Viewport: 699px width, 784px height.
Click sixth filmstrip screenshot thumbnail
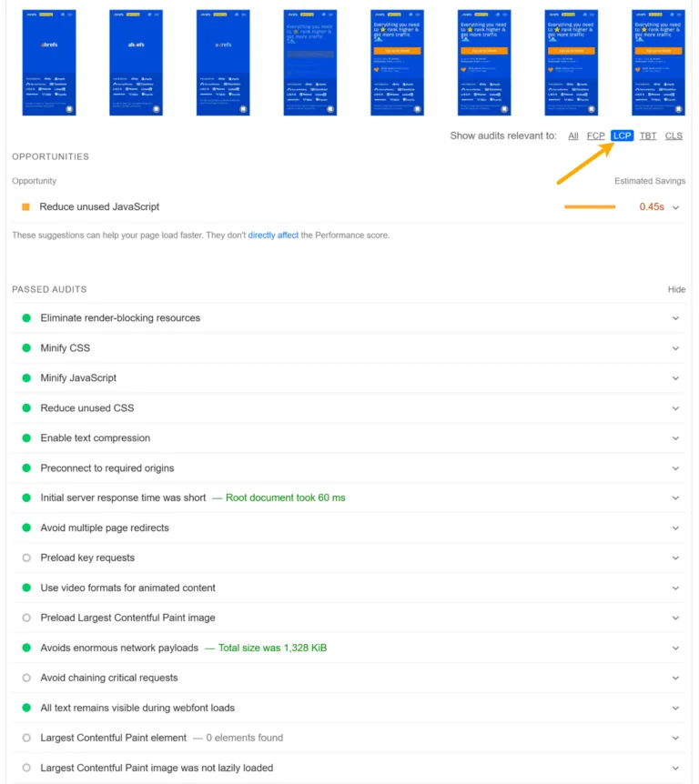[x=484, y=63]
